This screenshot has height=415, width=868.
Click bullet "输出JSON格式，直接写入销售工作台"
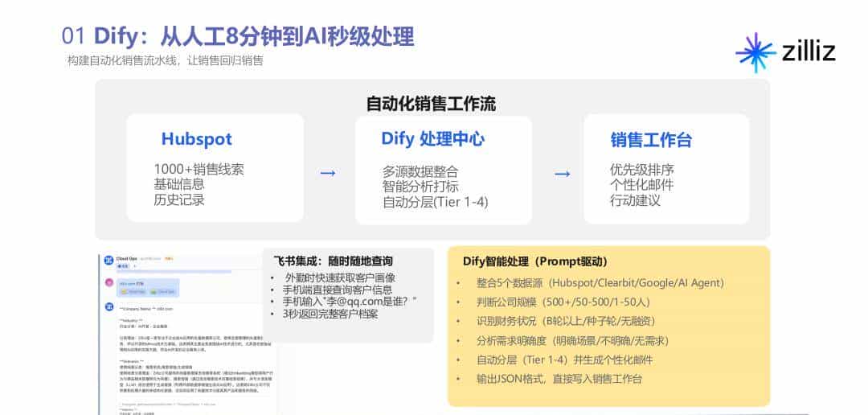[x=559, y=380]
